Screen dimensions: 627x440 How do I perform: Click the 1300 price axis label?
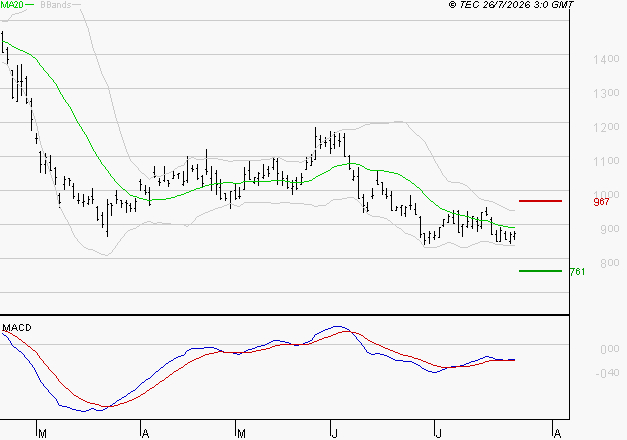click(x=606, y=93)
